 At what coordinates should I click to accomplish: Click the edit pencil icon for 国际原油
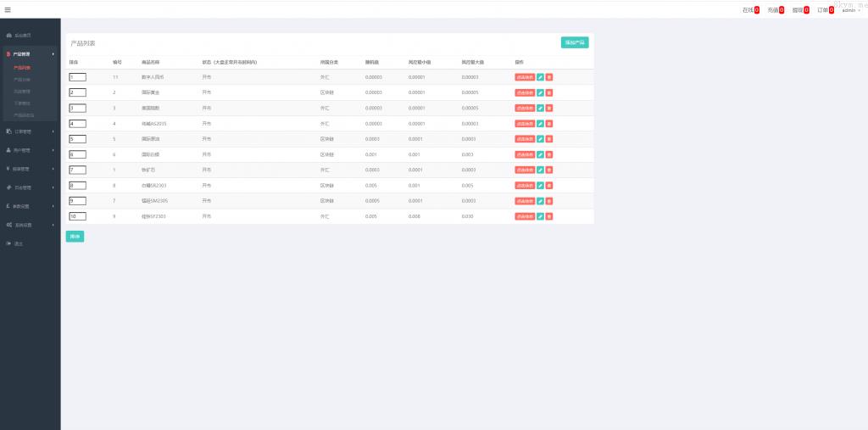[541, 139]
